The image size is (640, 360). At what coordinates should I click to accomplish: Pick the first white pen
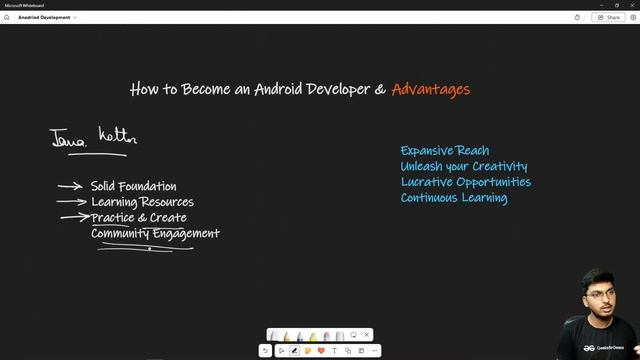point(274,336)
